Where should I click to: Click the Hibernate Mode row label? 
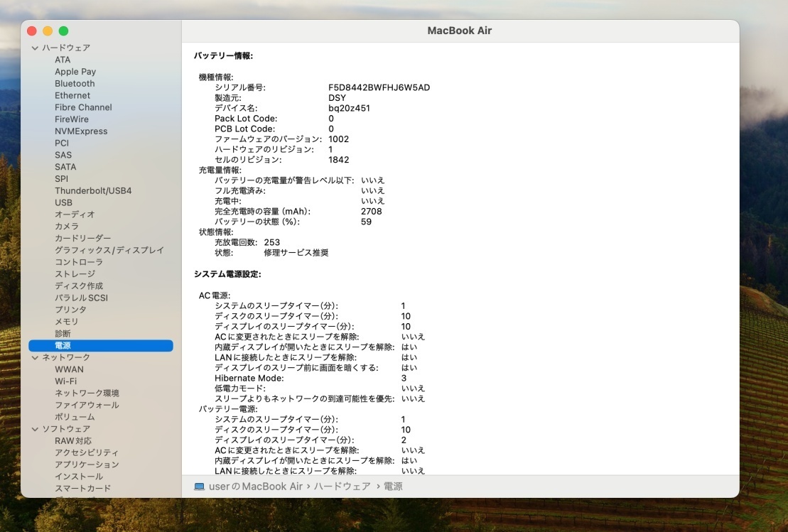pos(249,379)
